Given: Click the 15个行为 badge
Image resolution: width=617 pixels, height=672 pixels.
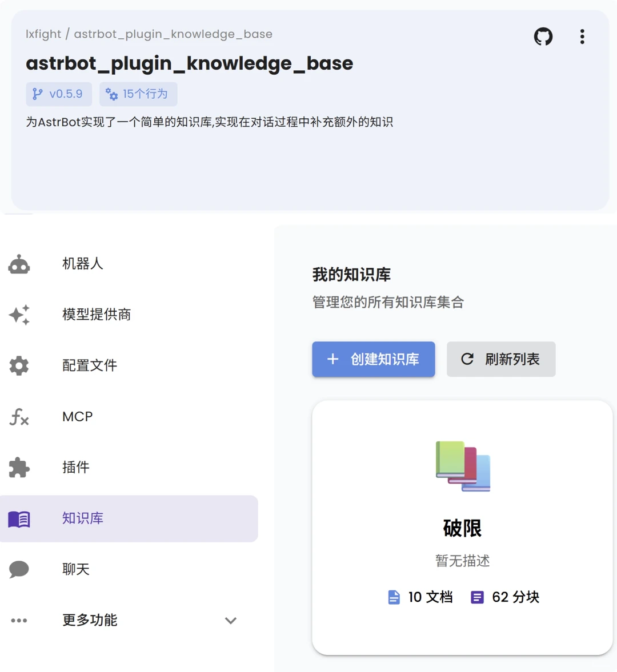Looking at the screenshot, I should [138, 94].
